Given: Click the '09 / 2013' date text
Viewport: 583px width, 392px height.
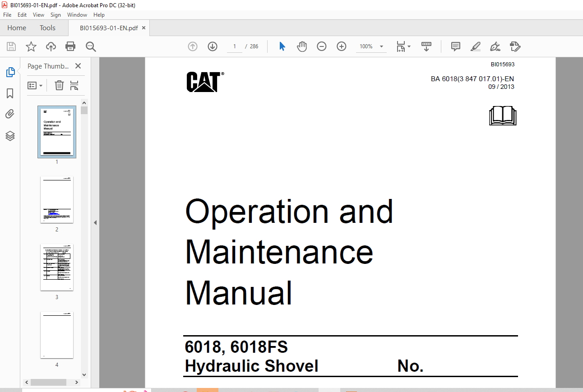Looking at the screenshot, I should coord(501,87).
